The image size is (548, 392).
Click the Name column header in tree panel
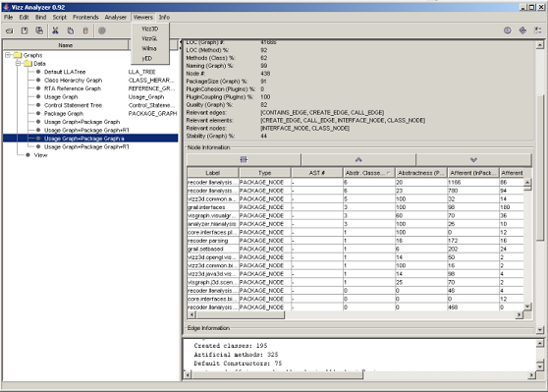click(x=66, y=45)
